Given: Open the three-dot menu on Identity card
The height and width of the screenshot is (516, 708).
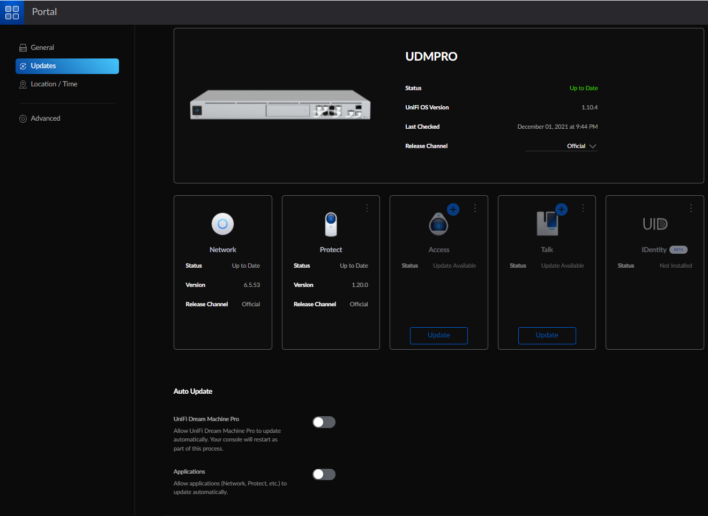Looking at the screenshot, I should 691,208.
